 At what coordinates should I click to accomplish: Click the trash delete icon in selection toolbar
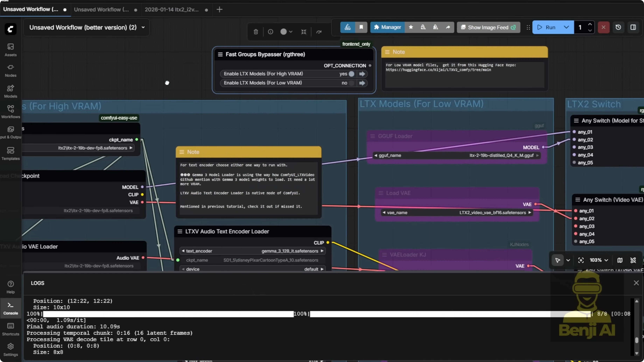(x=256, y=32)
